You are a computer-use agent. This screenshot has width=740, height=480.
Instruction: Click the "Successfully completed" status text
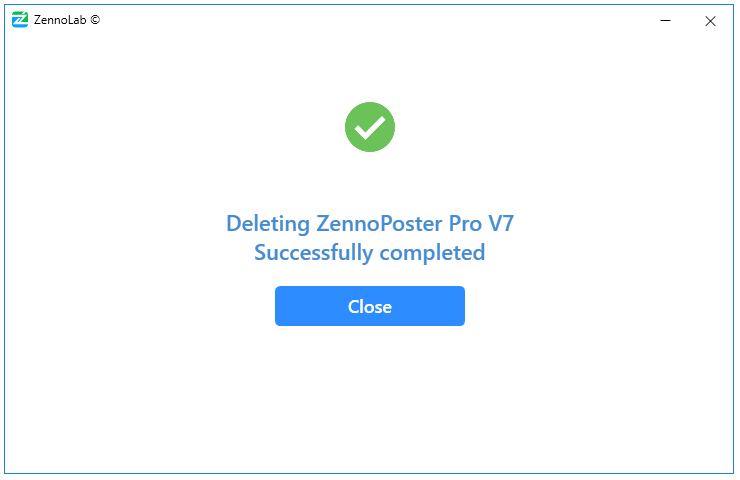(370, 253)
